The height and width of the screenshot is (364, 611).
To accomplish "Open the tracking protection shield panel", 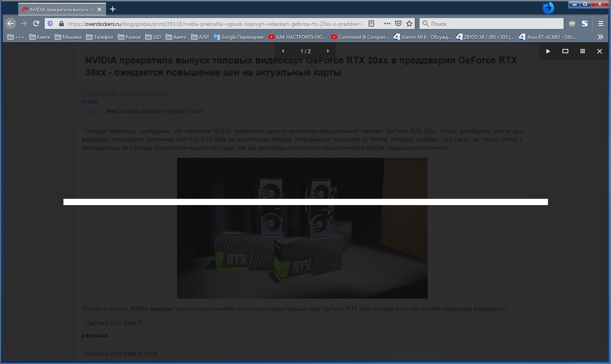I will tap(50, 23).
